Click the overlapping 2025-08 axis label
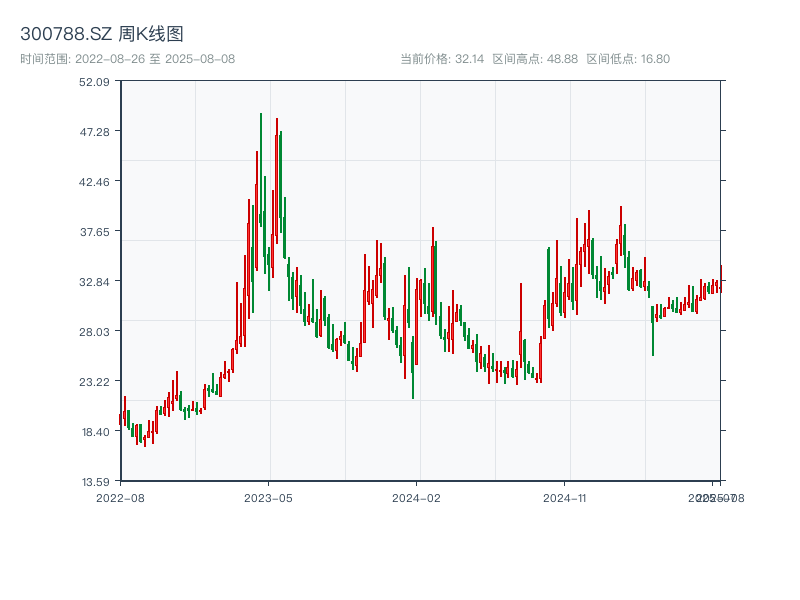This screenshot has height=600, width=800. coord(714,497)
